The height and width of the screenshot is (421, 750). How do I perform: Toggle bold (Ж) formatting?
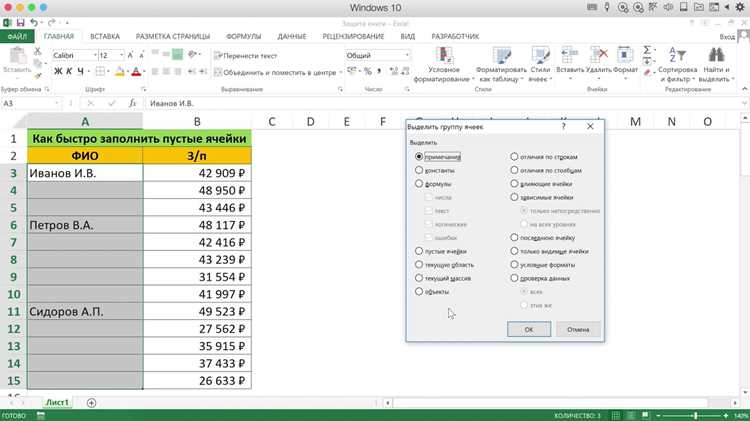[x=58, y=71]
